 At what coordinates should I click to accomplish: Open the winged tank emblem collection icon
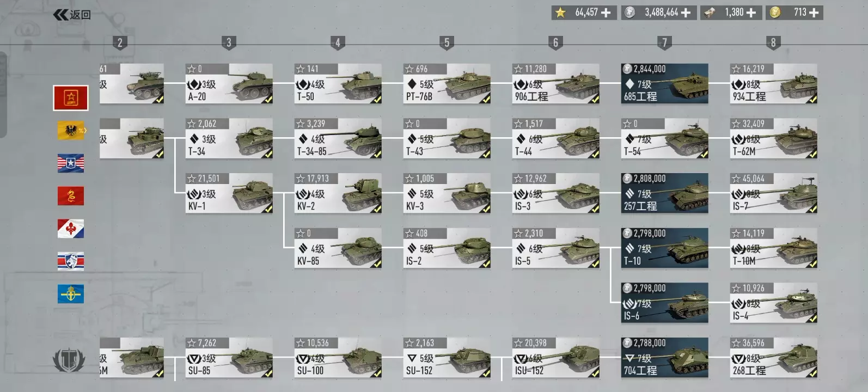(69, 359)
